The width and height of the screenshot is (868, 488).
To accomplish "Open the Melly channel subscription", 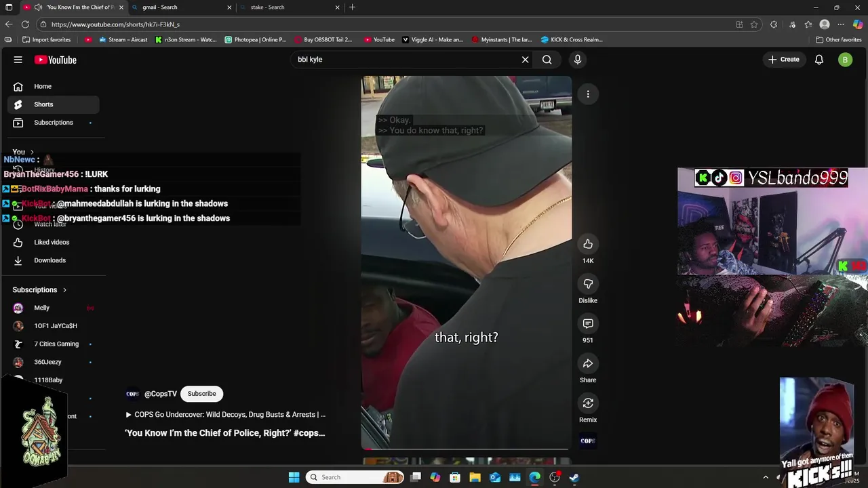I will 53,308.
